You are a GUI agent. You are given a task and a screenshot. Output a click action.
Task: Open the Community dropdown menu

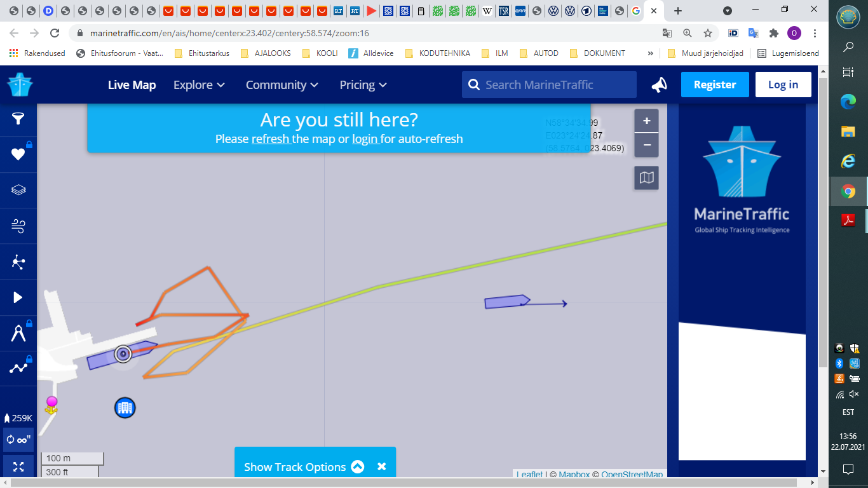[x=281, y=85]
